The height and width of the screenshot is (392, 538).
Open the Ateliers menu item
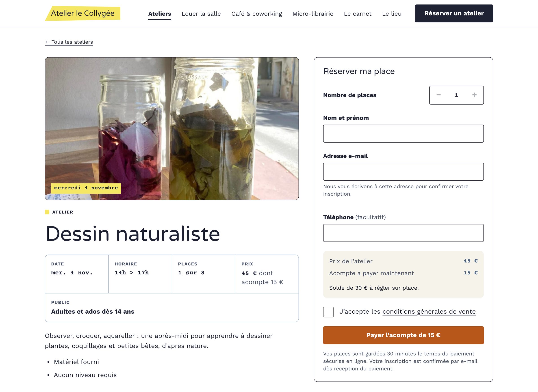click(x=160, y=14)
